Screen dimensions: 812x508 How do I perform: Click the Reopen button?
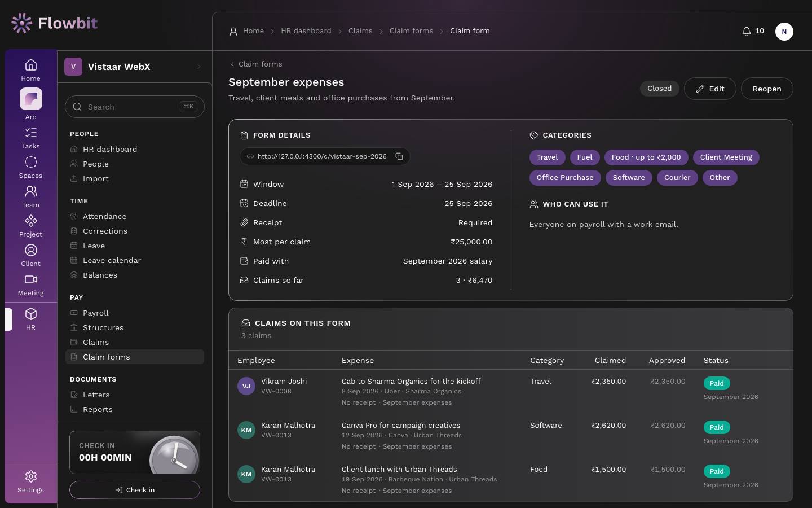point(767,89)
